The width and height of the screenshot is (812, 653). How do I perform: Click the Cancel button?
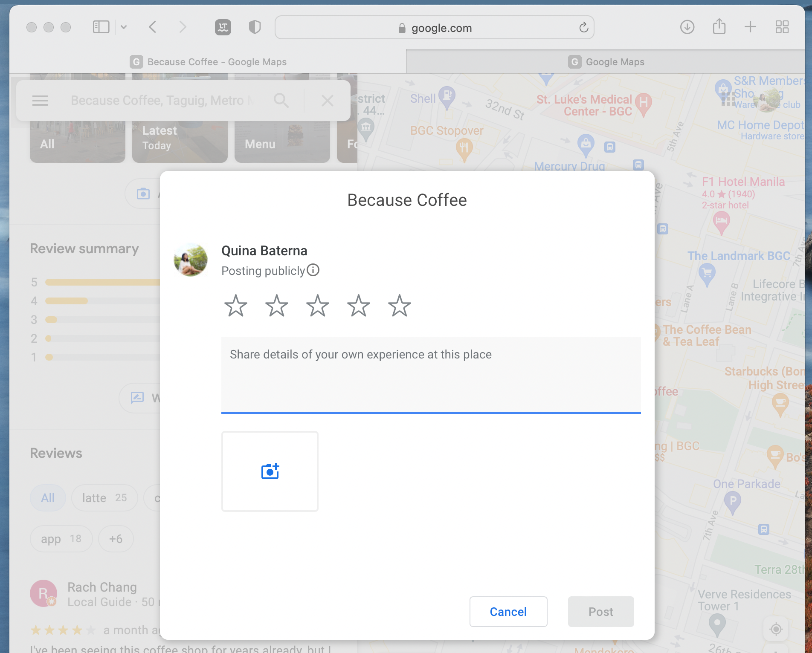coord(508,612)
